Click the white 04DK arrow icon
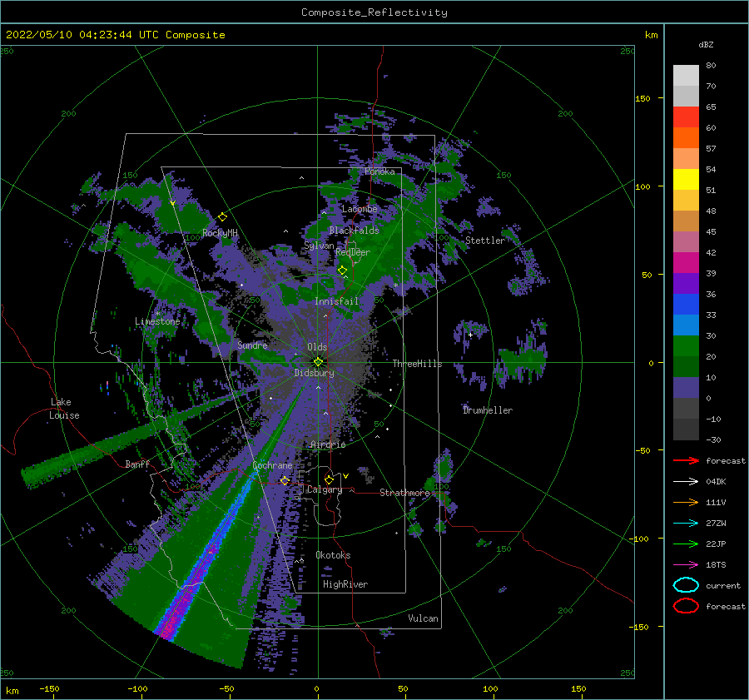Viewport: 749px width, 700px height. coord(686,481)
